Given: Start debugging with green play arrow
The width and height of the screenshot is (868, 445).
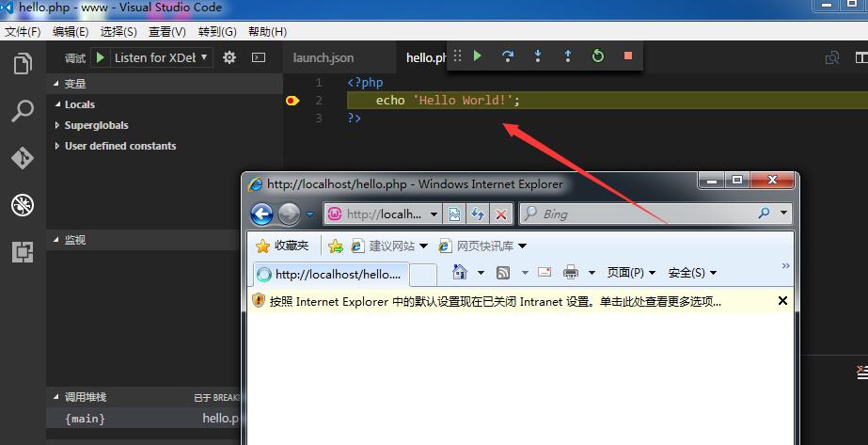Looking at the screenshot, I should coord(101,57).
